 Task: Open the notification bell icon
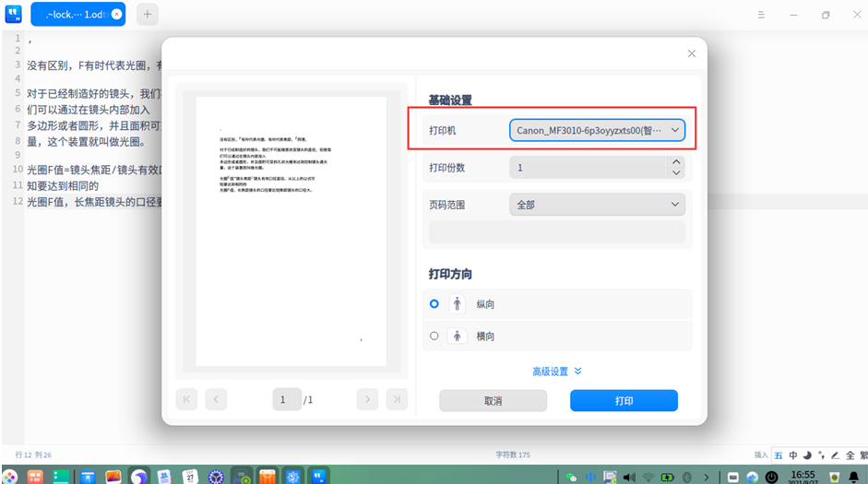click(x=854, y=477)
